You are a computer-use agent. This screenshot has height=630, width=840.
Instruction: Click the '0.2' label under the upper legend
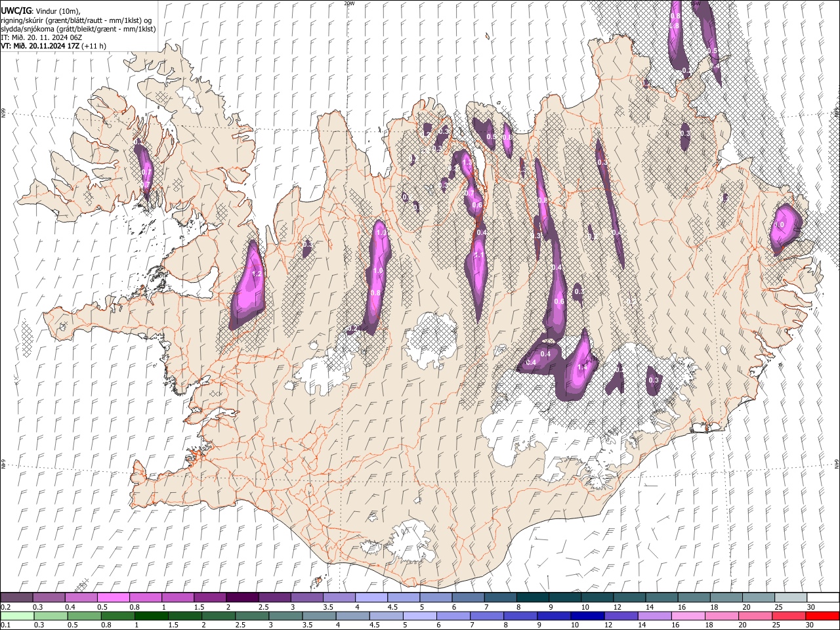click(x=6, y=607)
